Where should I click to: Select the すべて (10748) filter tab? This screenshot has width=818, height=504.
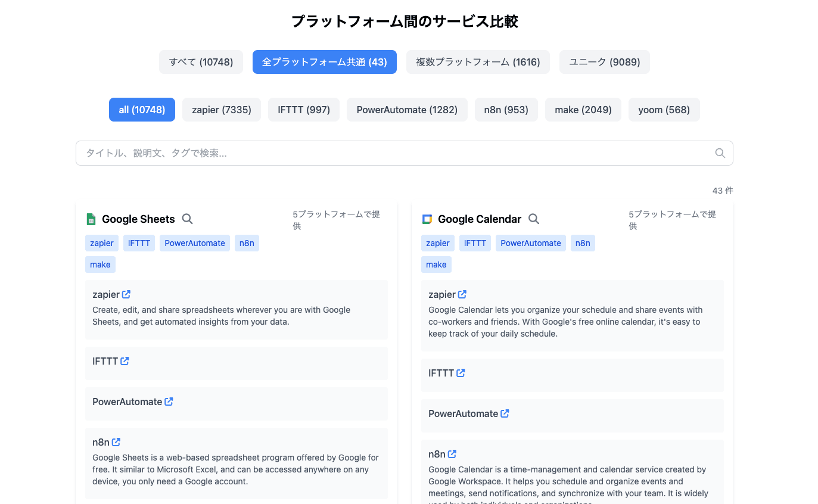tap(201, 62)
